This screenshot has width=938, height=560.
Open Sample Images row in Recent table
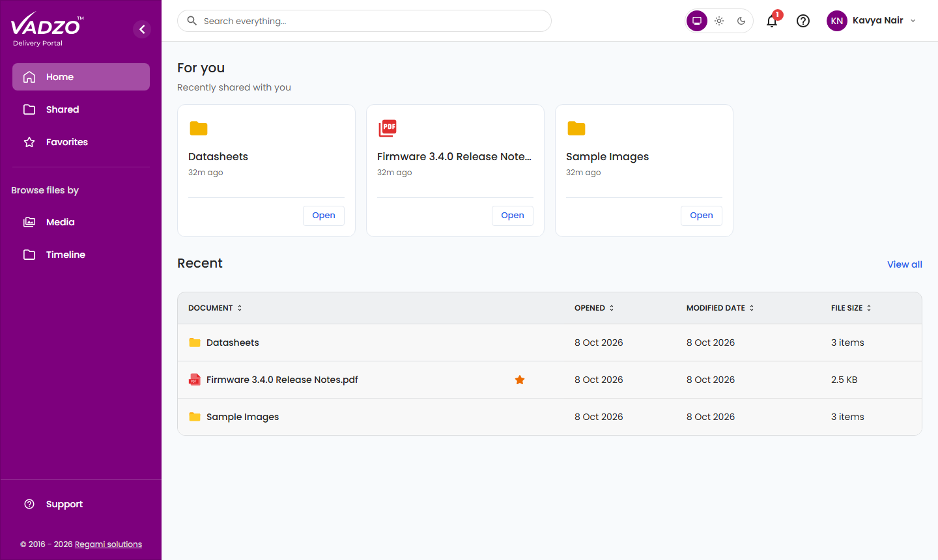pyautogui.click(x=550, y=417)
